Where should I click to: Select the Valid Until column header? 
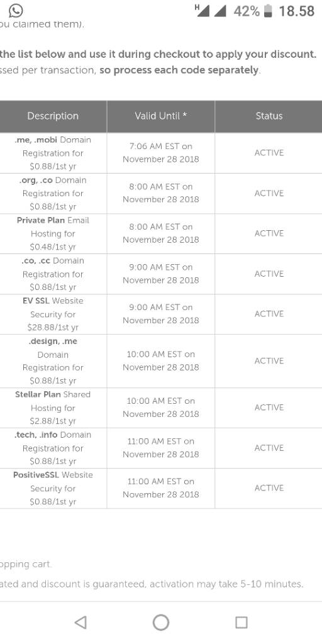point(160,116)
